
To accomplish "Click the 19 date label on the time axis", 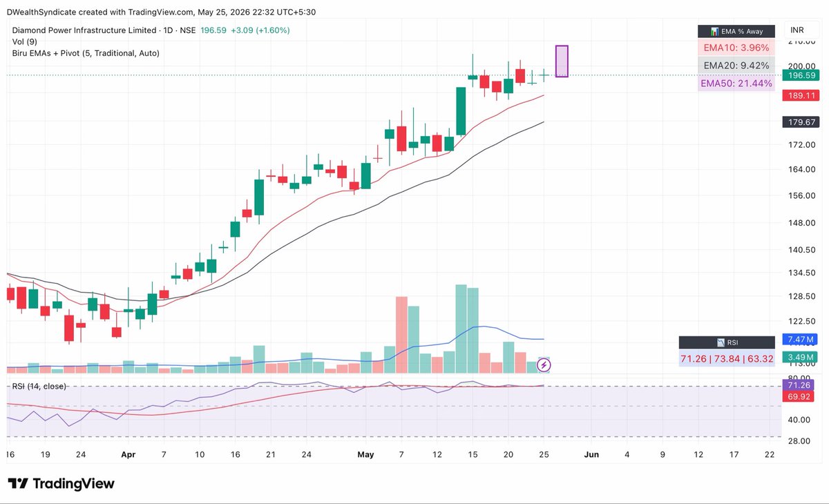I will pyautogui.click(x=45, y=454).
